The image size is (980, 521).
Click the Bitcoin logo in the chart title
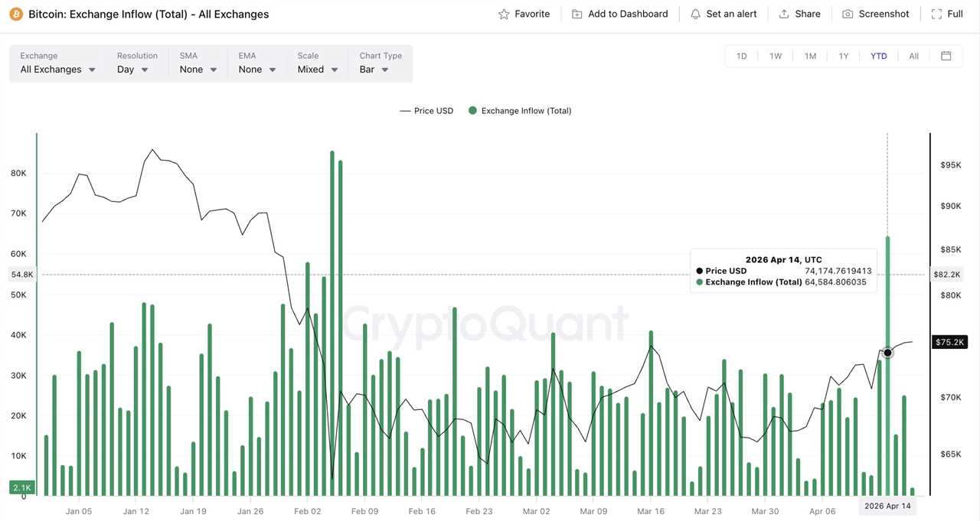pos(15,14)
